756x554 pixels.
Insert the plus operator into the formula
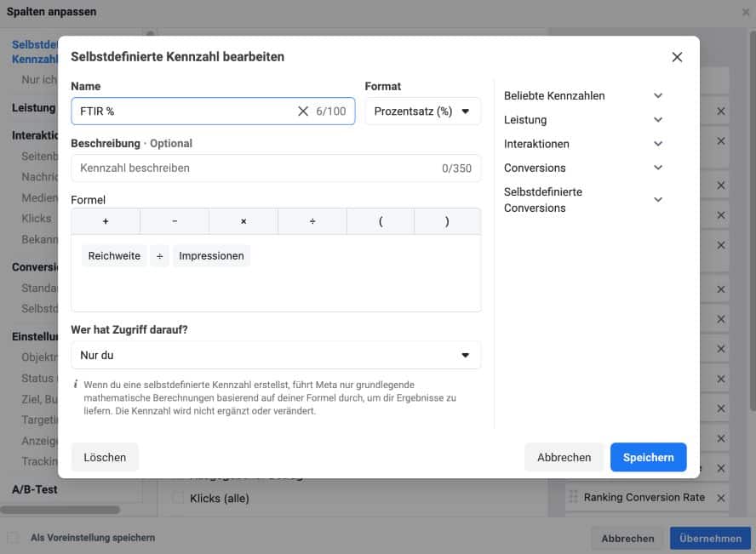click(x=106, y=221)
